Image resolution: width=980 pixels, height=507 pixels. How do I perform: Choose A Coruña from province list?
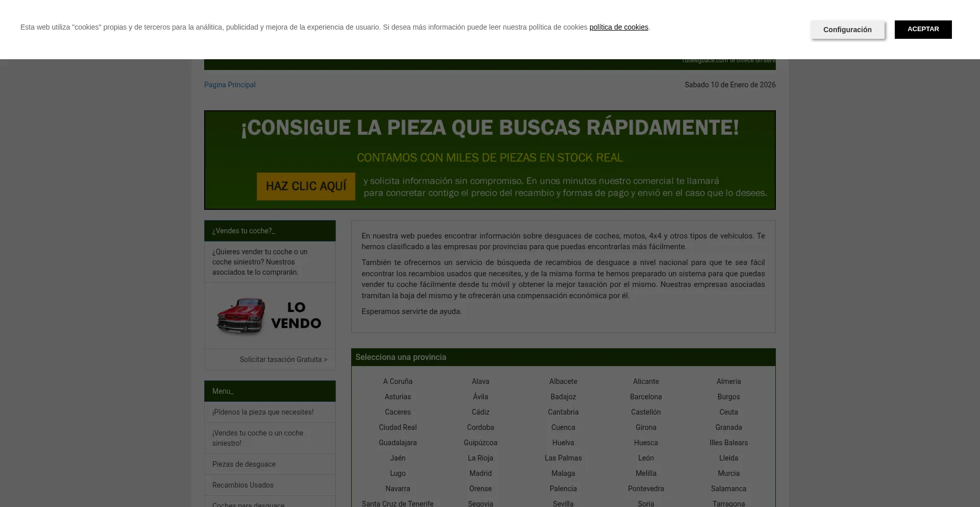tap(398, 381)
